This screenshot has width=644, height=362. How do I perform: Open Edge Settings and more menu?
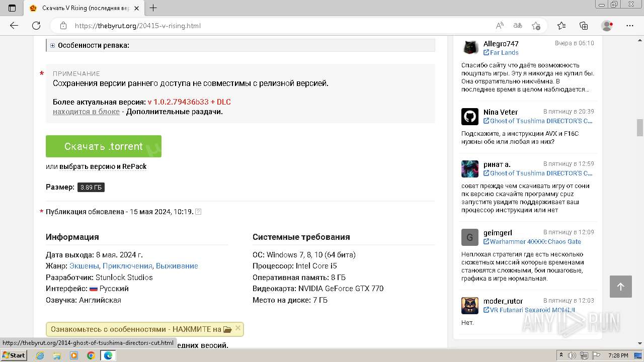[x=629, y=26]
